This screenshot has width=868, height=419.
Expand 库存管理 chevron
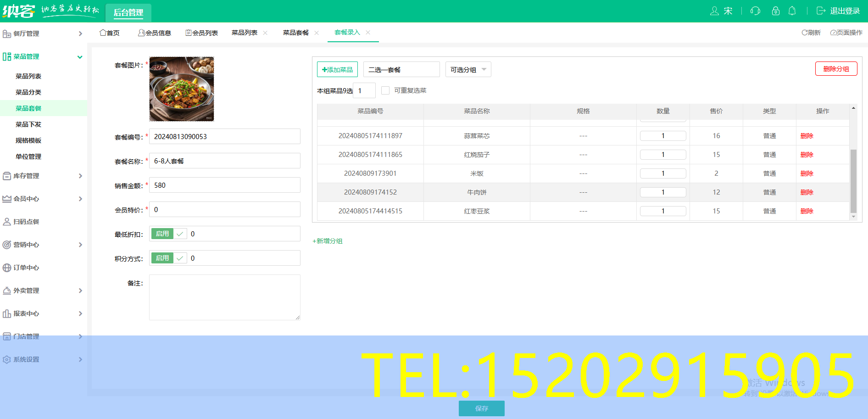click(x=80, y=176)
